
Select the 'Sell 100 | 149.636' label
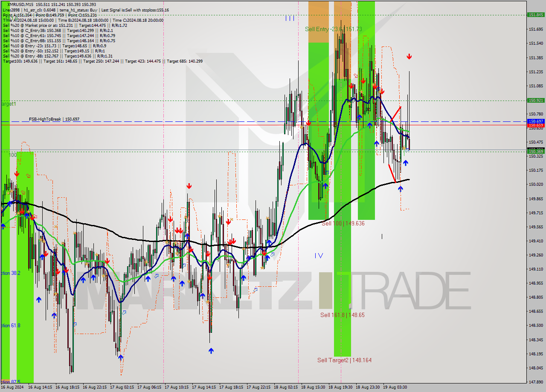(343, 223)
